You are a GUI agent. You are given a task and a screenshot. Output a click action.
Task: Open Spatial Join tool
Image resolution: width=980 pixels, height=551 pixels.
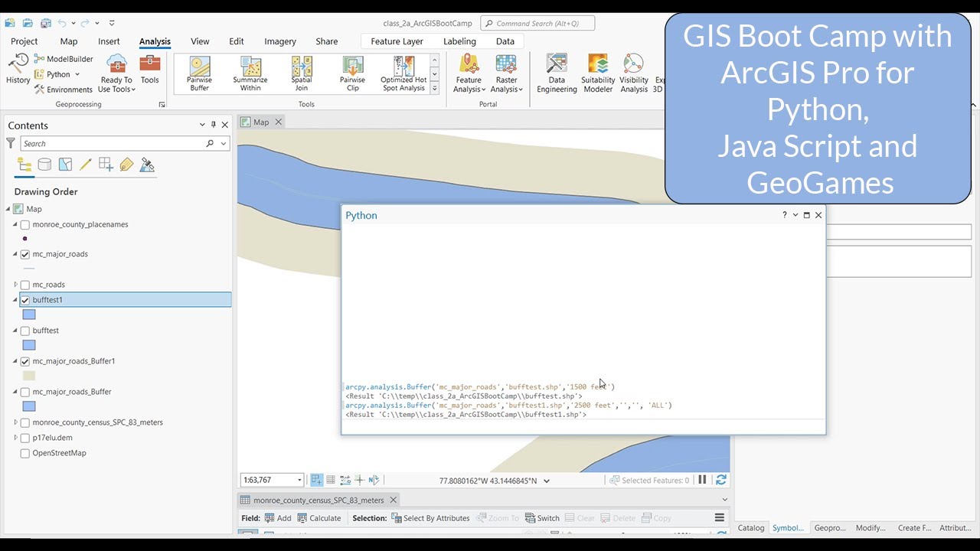(x=302, y=73)
